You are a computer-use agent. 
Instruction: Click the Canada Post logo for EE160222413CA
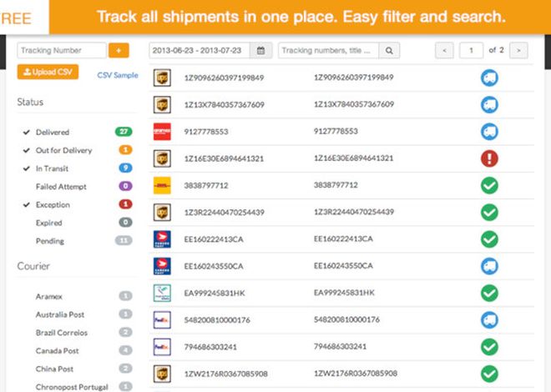[x=162, y=239]
